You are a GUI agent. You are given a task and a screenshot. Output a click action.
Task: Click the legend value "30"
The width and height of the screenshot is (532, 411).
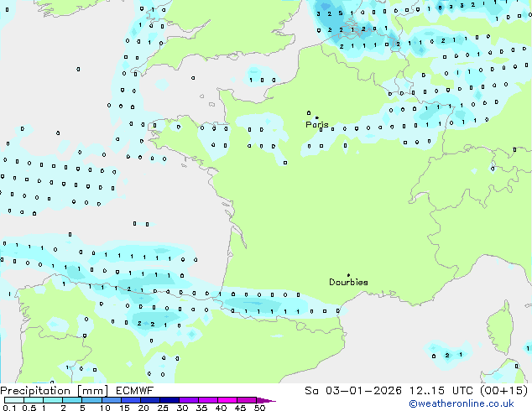click(x=182, y=408)
